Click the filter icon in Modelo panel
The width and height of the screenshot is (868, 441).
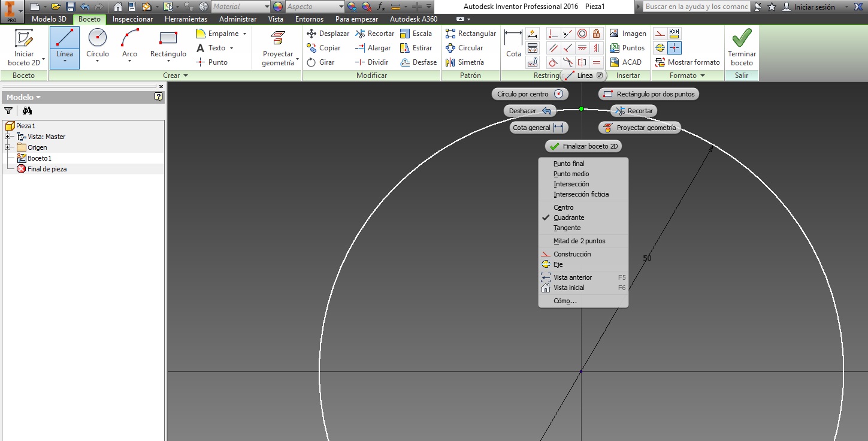(x=8, y=110)
